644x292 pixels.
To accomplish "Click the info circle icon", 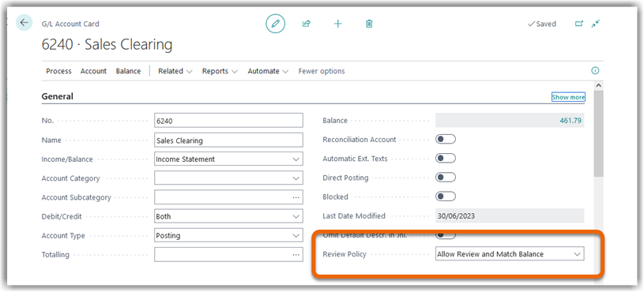I will 595,70.
